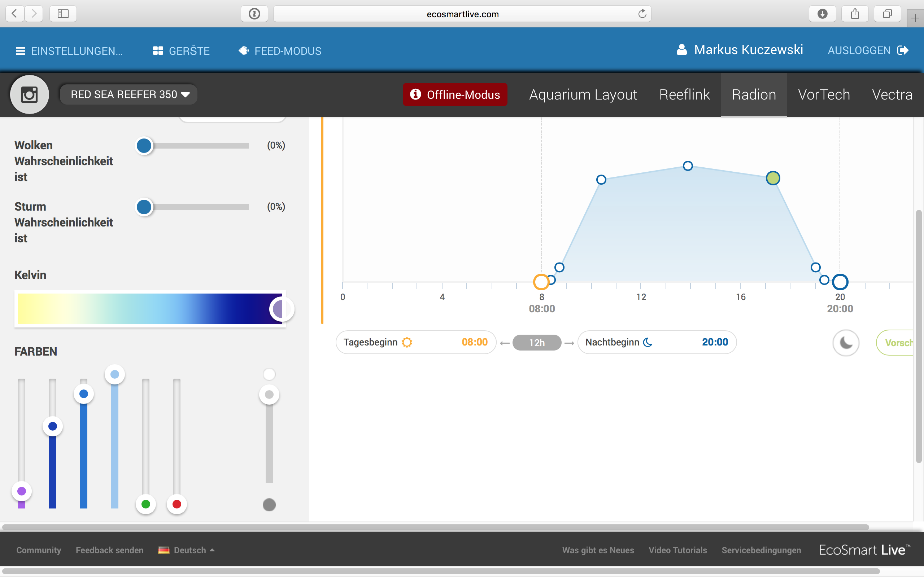
Task: Expand the Red Sea Reefer 350 dropdown
Action: pos(129,94)
